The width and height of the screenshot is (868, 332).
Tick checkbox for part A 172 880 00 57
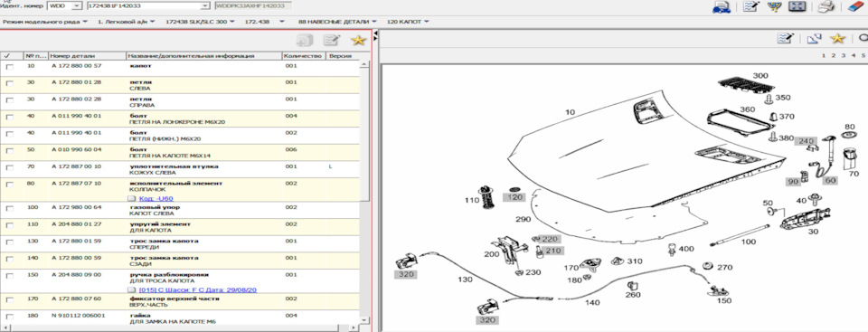coord(9,67)
